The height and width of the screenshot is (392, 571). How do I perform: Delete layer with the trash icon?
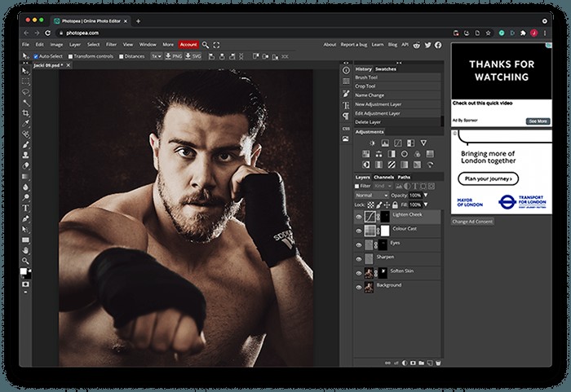pyautogui.click(x=438, y=363)
